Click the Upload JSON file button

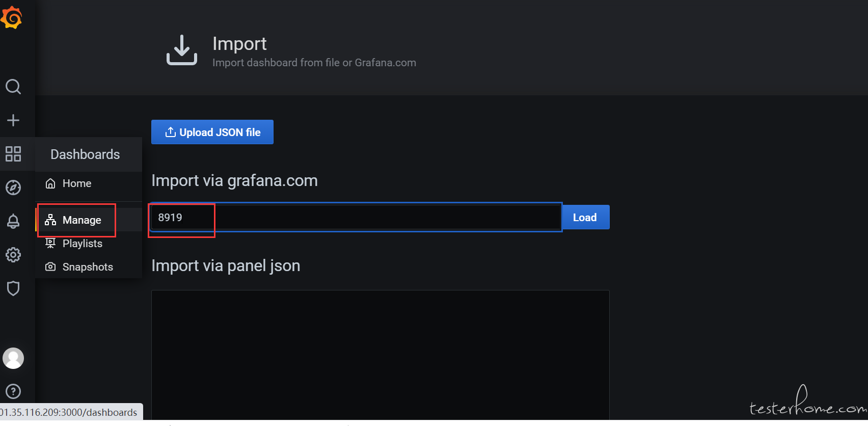pos(212,132)
